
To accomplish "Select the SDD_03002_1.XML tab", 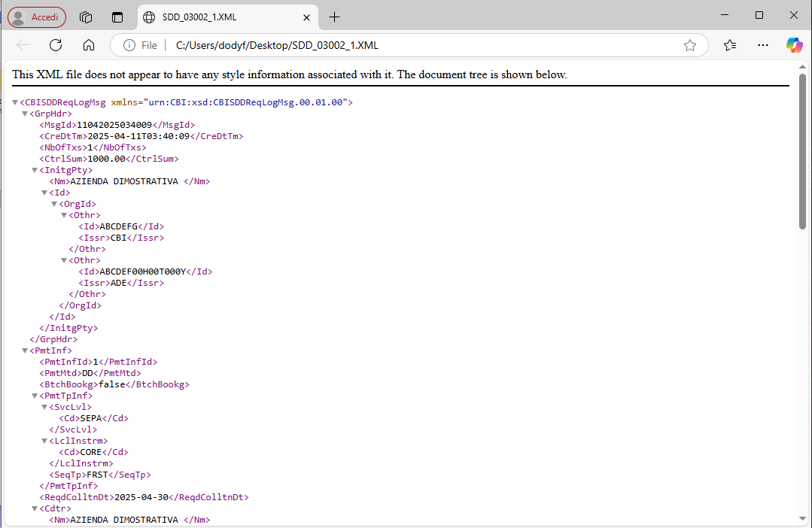I will coord(218,17).
